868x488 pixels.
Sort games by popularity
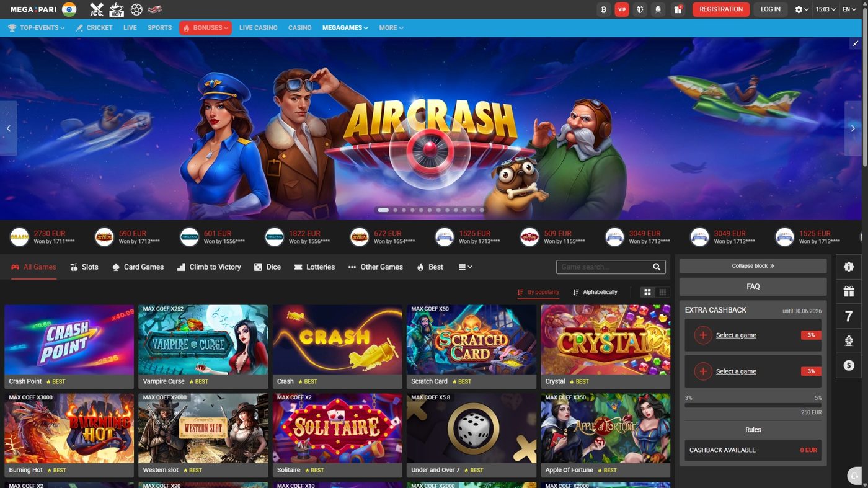tap(539, 292)
